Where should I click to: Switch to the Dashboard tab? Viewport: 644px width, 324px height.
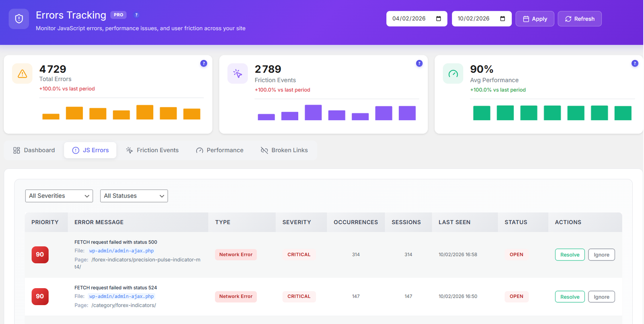tap(34, 150)
